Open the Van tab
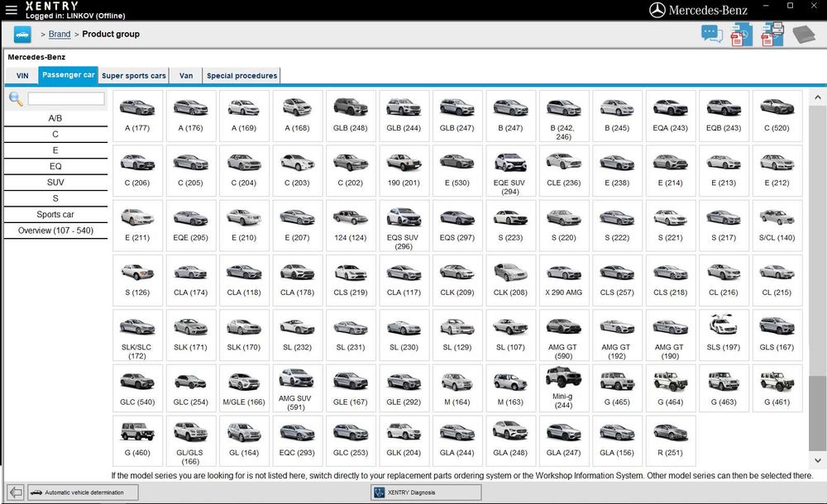This screenshot has width=827, height=504. 185,76
